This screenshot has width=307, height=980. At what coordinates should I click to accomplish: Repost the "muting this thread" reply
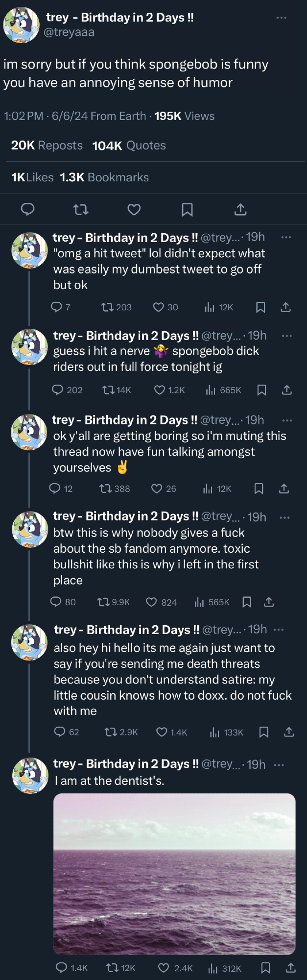tap(105, 489)
